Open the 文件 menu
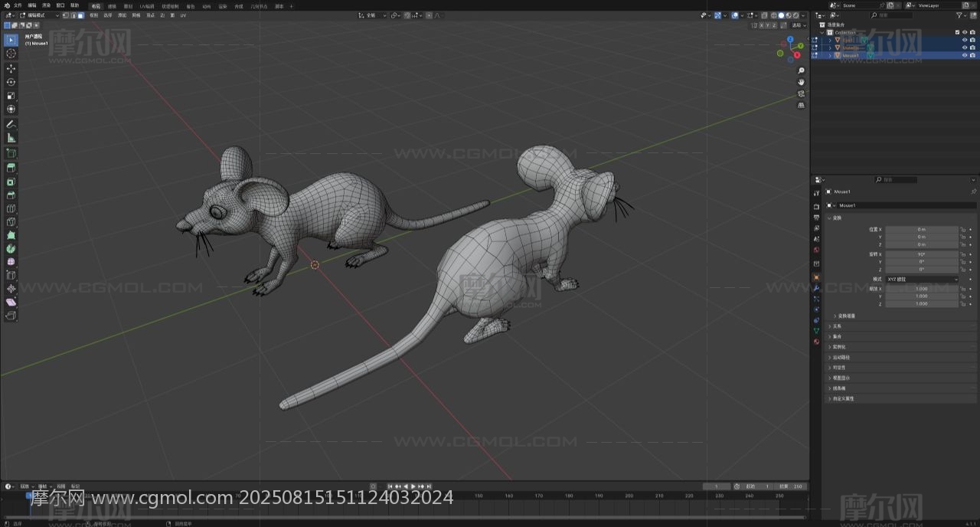Screen dimensions: 980x527 (18, 5)
